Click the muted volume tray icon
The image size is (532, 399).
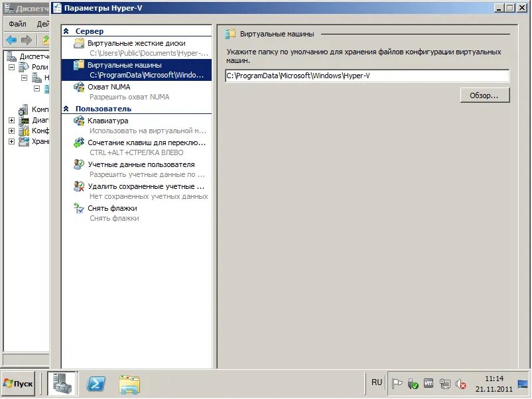click(461, 384)
